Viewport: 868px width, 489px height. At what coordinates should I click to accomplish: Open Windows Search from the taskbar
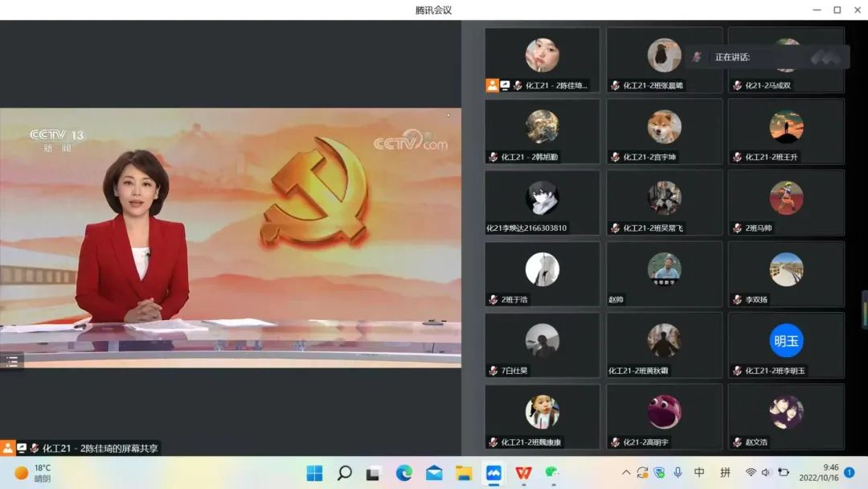344,473
